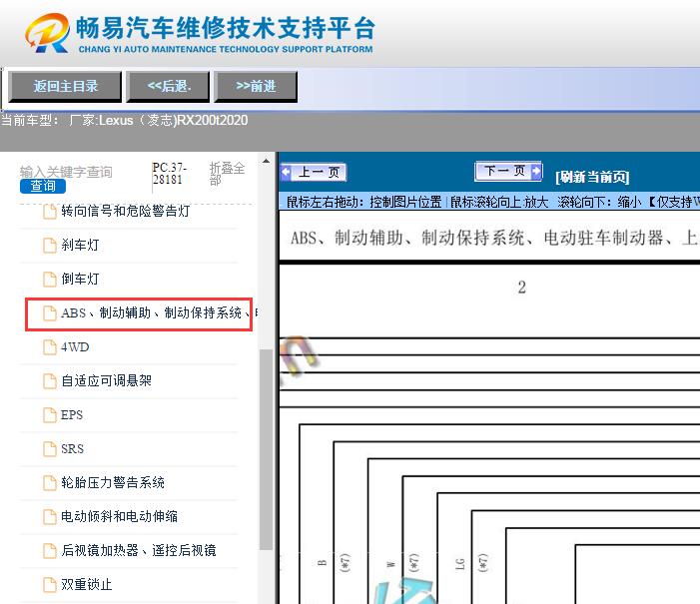This screenshot has height=604, width=700.
Task: Go to next page with 下一页
Action: coord(508,172)
